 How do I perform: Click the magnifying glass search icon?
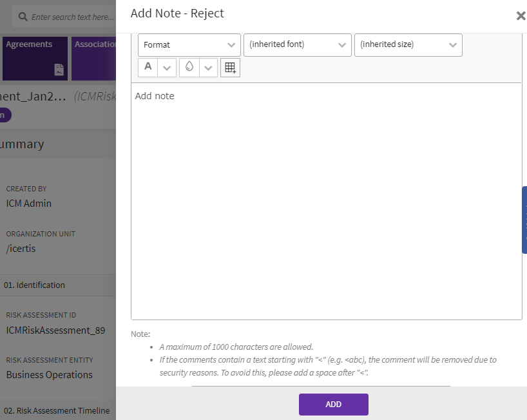(x=23, y=17)
